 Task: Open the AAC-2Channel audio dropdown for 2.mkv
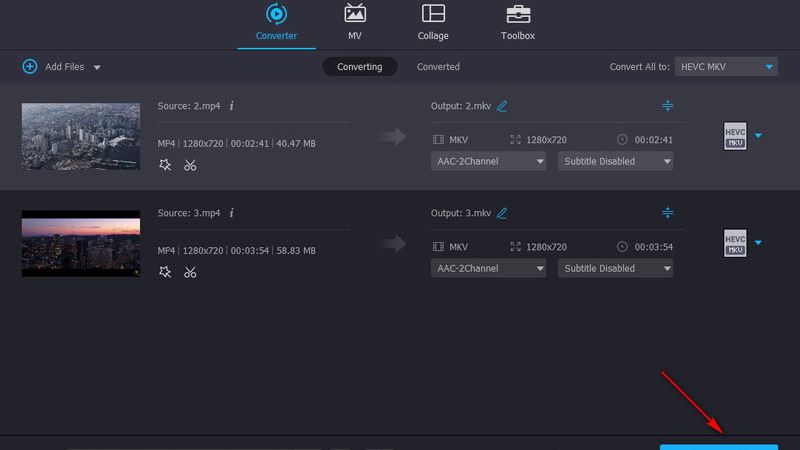[x=488, y=161]
